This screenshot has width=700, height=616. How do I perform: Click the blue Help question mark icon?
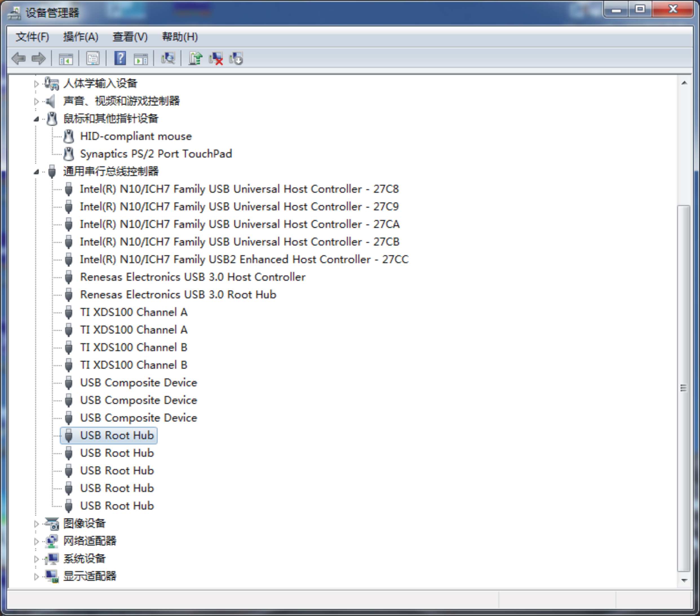(120, 59)
